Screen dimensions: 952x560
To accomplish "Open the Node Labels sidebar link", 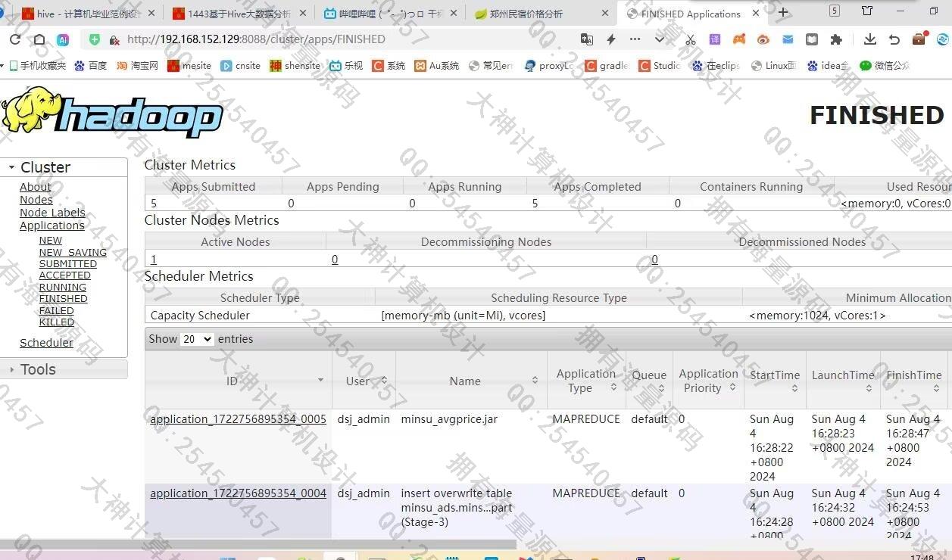I will (52, 213).
